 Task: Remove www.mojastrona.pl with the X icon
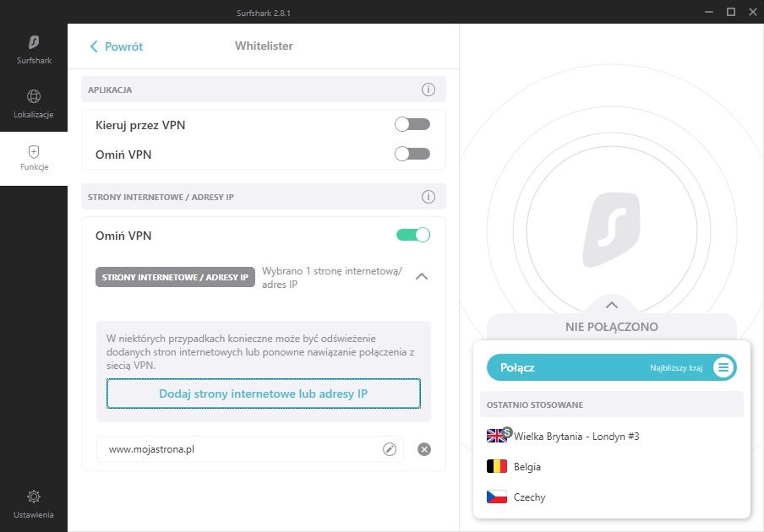pos(424,449)
